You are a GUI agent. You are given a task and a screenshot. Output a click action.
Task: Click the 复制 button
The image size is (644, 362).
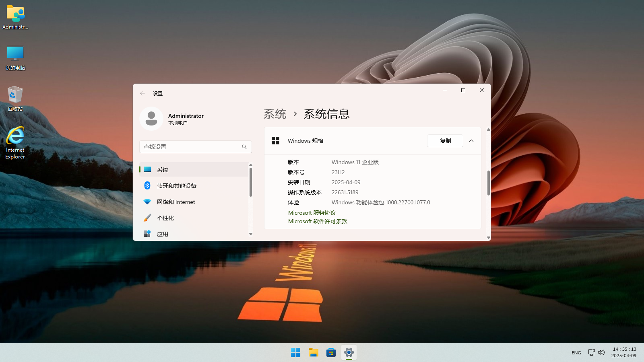tap(445, 141)
